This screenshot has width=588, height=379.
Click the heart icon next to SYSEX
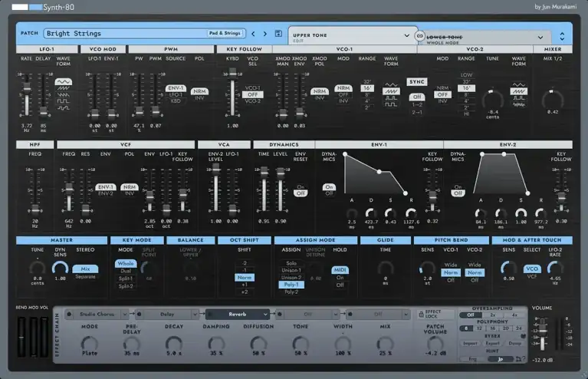coord(523,336)
